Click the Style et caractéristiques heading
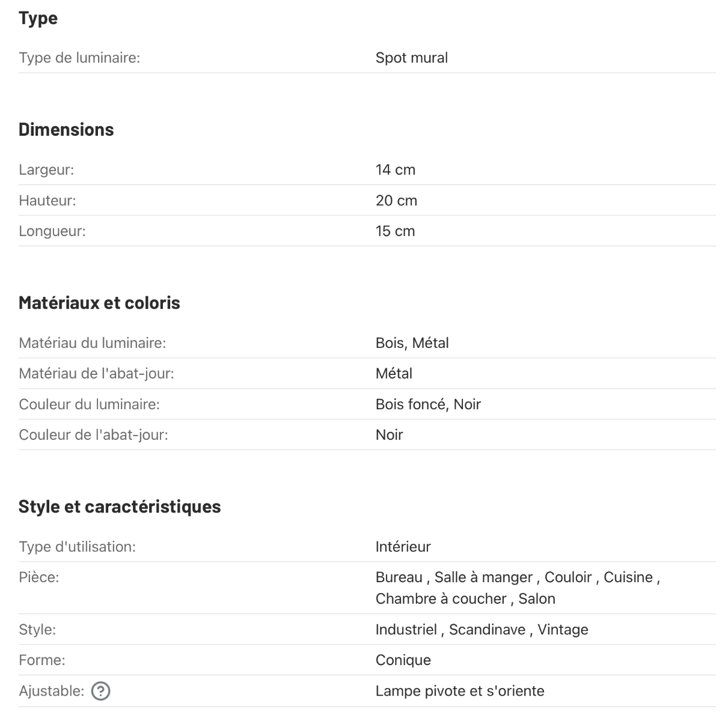The width and height of the screenshot is (728, 721). click(120, 507)
